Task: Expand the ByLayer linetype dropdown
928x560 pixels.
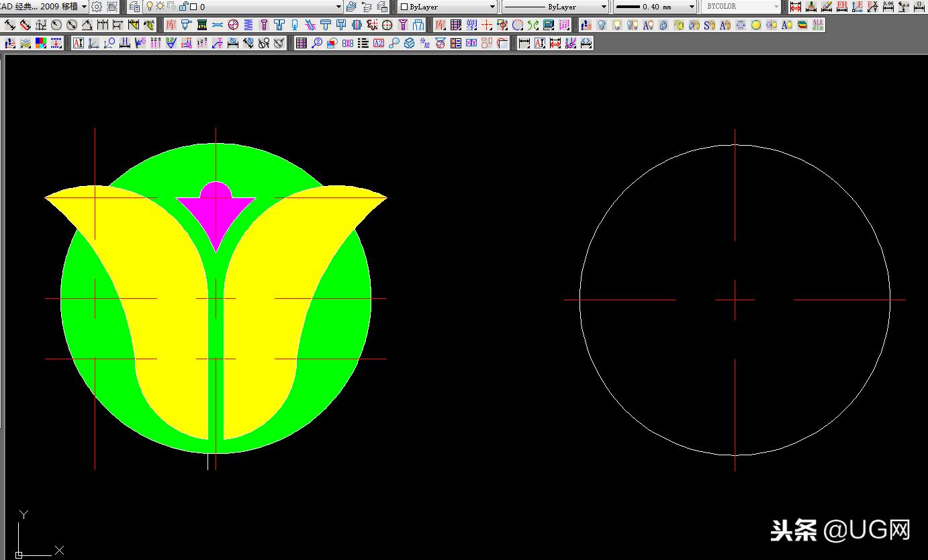Action: click(604, 7)
